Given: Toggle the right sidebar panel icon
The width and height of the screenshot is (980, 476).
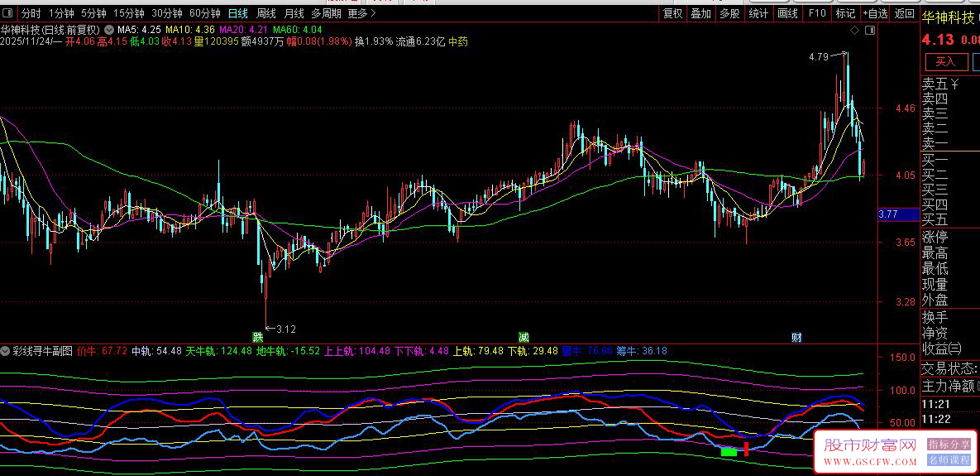Looking at the screenshot, I should (x=869, y=31).
